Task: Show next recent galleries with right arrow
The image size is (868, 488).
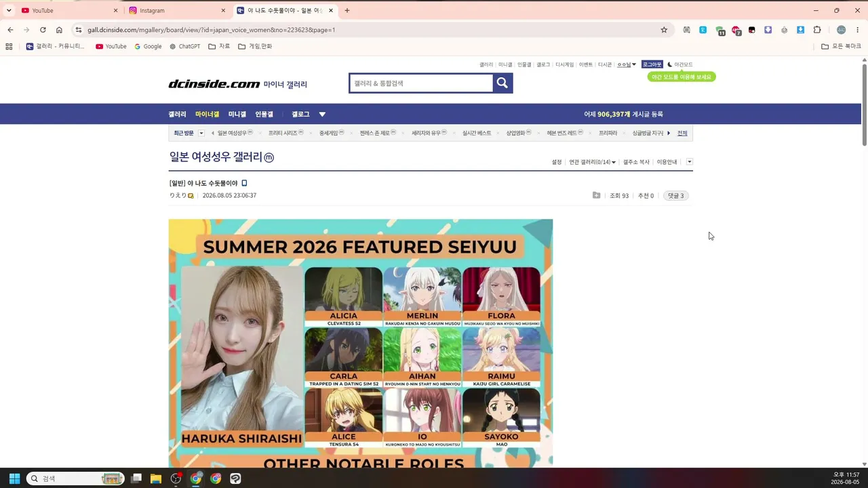Action: [x=669, y=133]
